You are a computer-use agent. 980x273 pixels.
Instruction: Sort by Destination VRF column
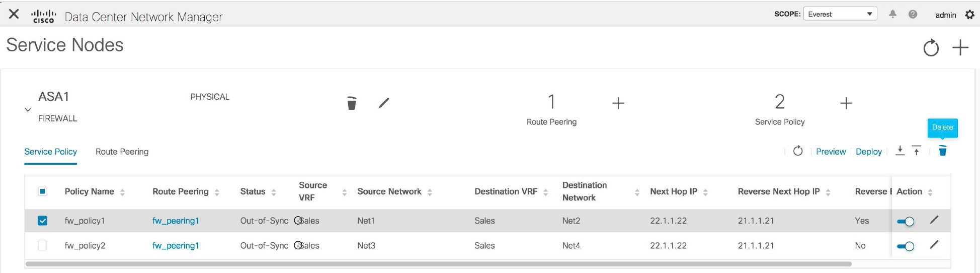(545, 192)
